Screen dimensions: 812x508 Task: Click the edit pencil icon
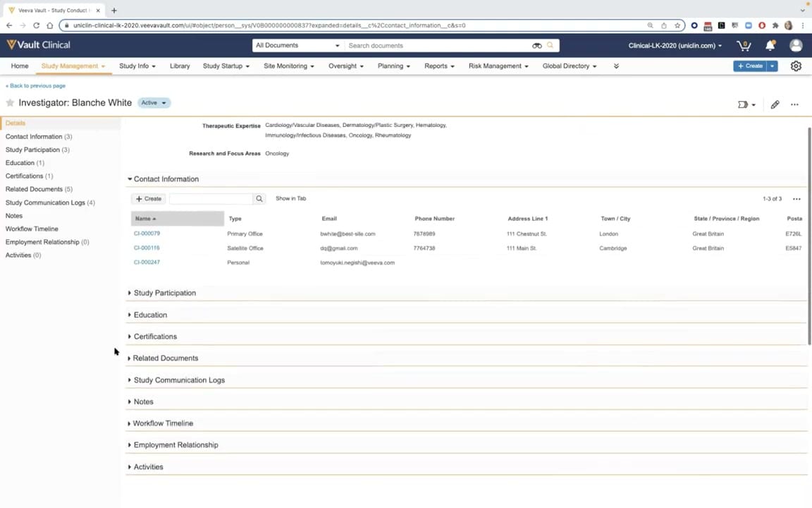click(x=775, y=104)
